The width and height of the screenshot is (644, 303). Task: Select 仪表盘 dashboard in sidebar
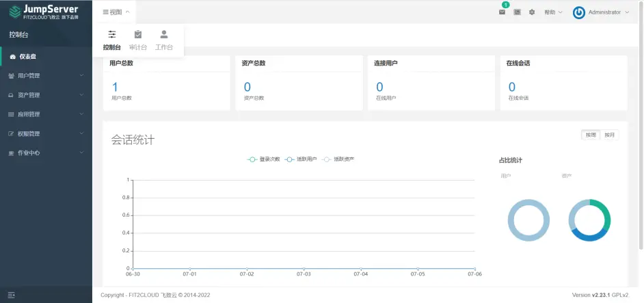[46, 57]
